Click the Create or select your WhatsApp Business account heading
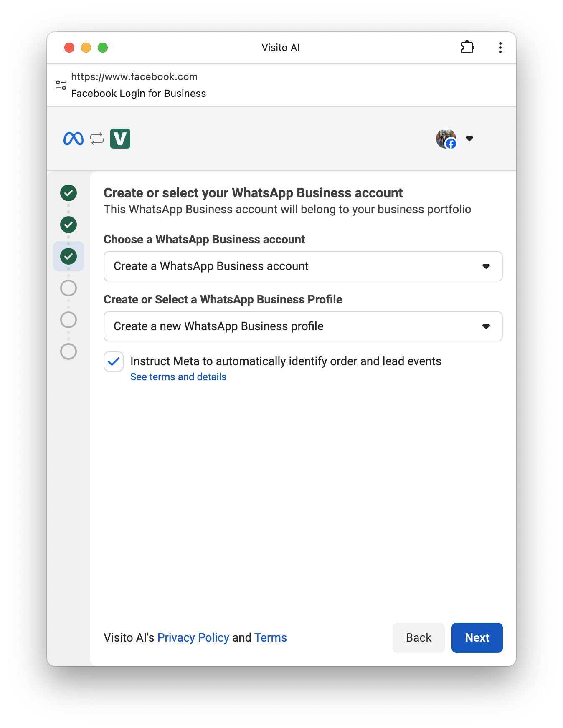Viewport: 563px width, 728px height. [253, 193]
